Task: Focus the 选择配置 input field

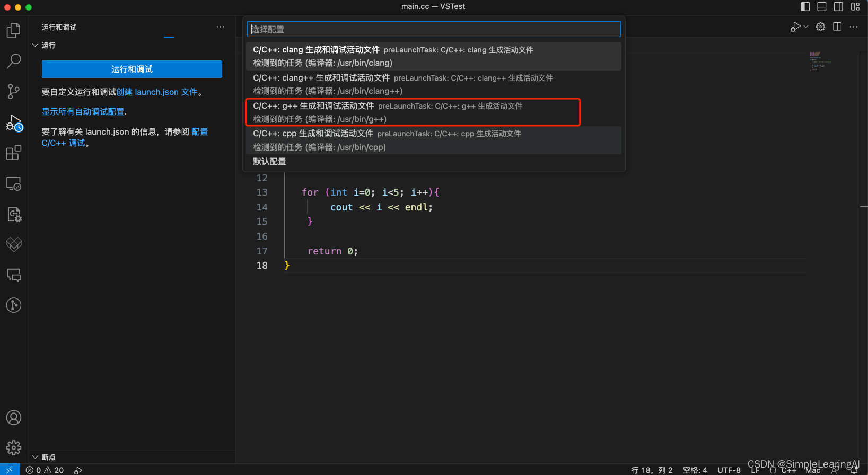Action: point(433,29)
